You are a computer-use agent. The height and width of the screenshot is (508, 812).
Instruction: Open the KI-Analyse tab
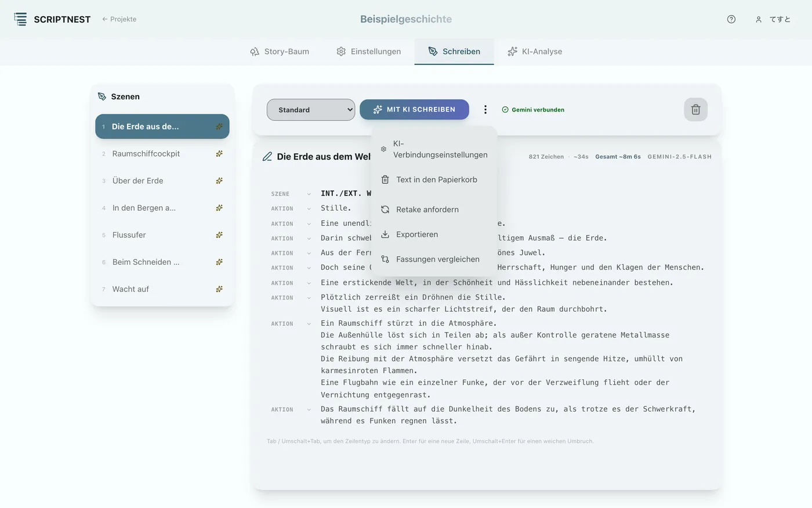[535, 52]
